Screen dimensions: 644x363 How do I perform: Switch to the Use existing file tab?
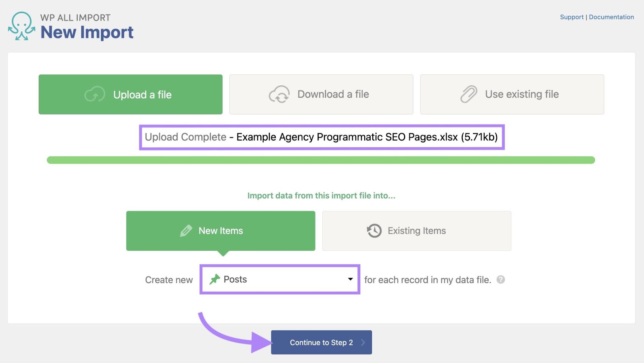point(512,94)
